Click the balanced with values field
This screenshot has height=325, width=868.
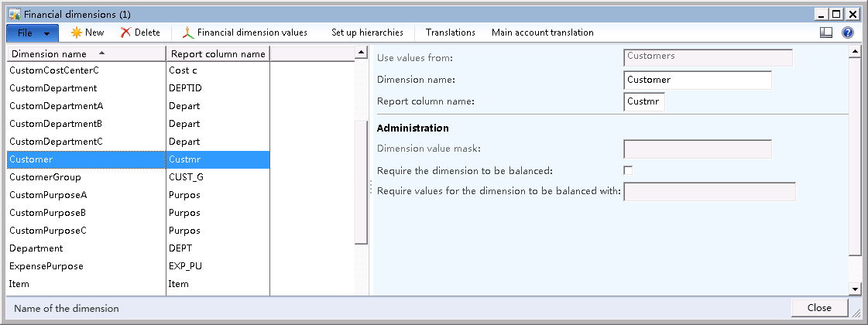(x=710, y=192)
